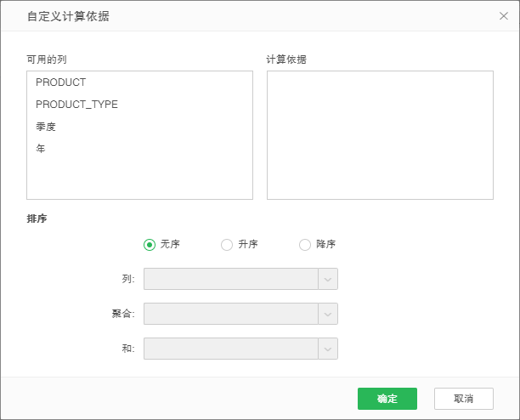Focus the 聚合 combo box field
The image size is (520, 420).
(231, 314)
